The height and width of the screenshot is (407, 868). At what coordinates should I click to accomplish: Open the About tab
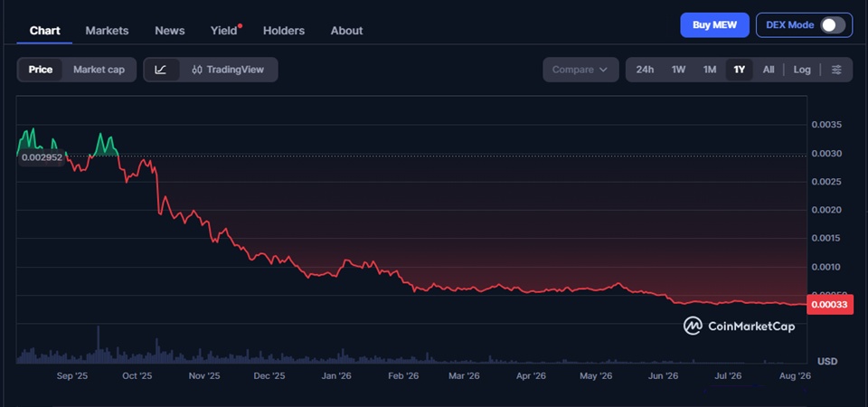coord(346,31)
